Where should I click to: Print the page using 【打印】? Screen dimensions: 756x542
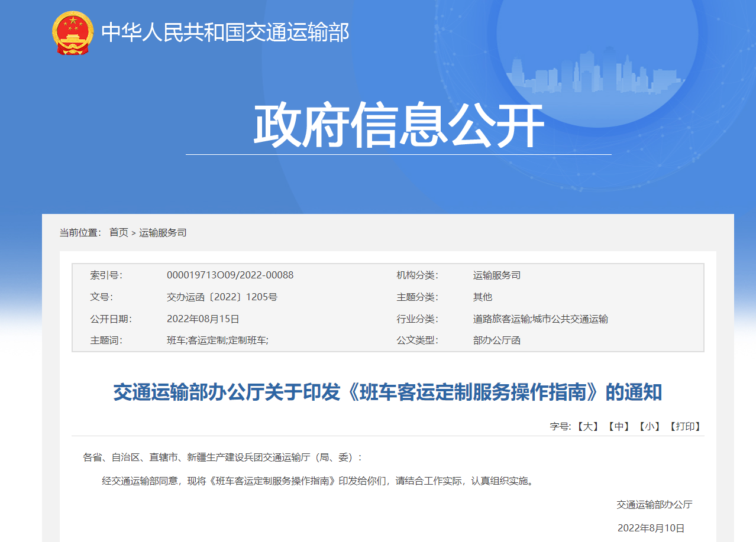(685, 426)
